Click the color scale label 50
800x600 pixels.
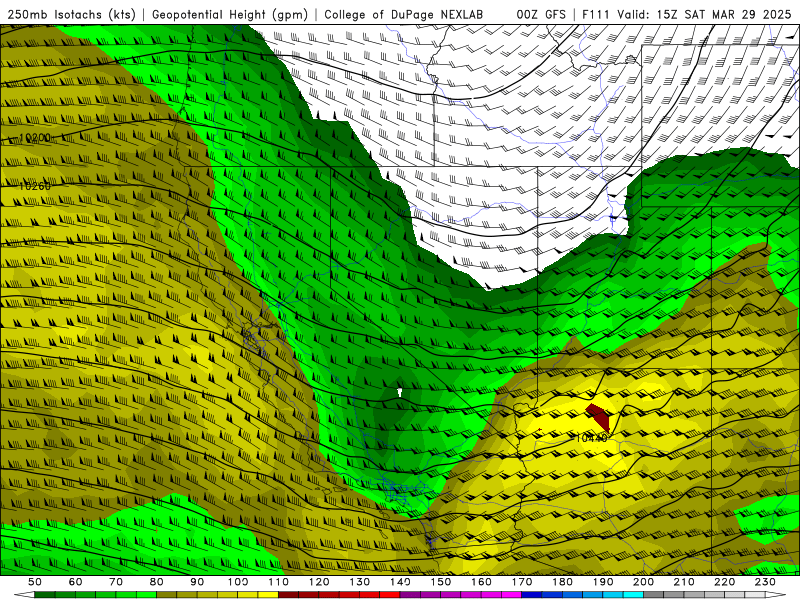(x=35, y=582)
